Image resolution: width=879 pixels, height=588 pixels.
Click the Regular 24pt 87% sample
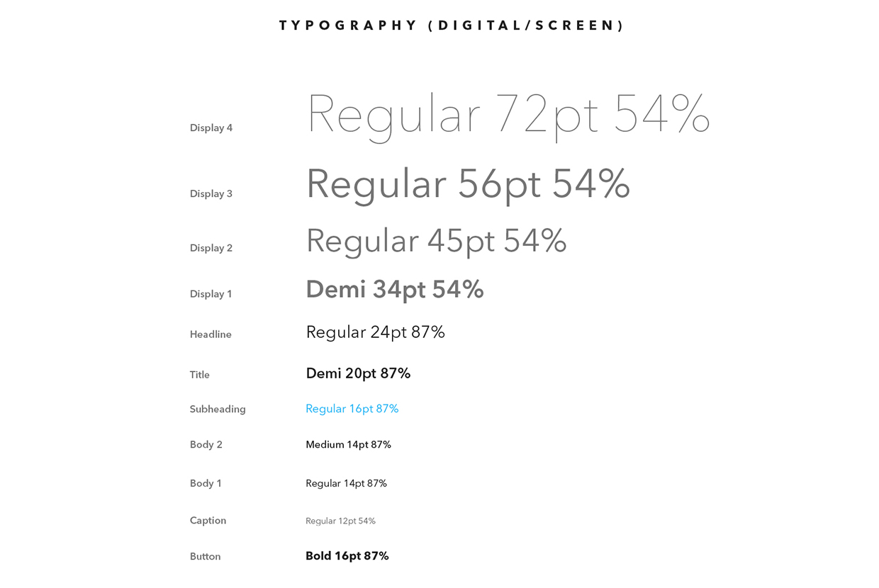375,333
